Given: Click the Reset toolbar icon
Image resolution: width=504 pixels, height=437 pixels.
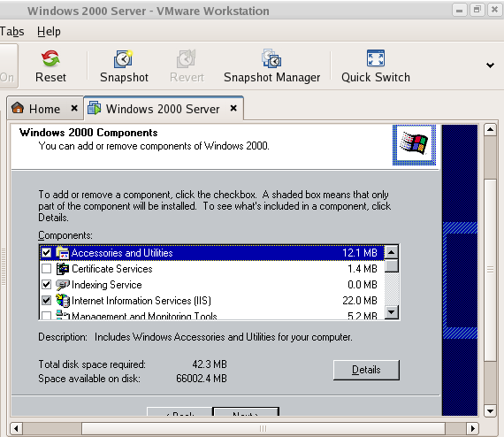Looking at the screenshot, I should 50,58.
